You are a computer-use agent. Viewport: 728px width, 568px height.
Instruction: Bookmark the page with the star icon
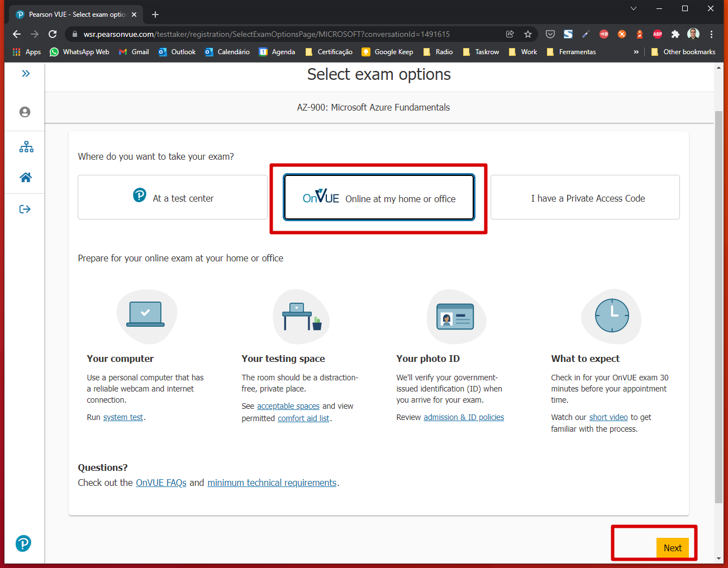[x=528, y=34]
